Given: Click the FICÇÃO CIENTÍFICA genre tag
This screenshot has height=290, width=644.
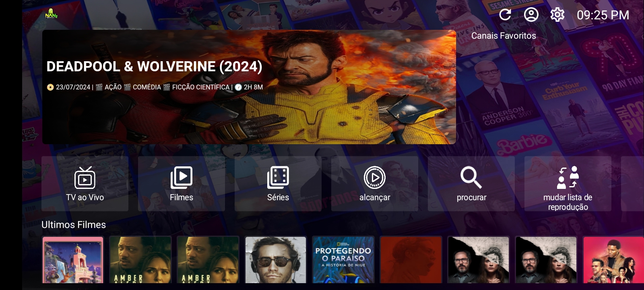Looking at the screenshot, I should click(x=201, y=87).
